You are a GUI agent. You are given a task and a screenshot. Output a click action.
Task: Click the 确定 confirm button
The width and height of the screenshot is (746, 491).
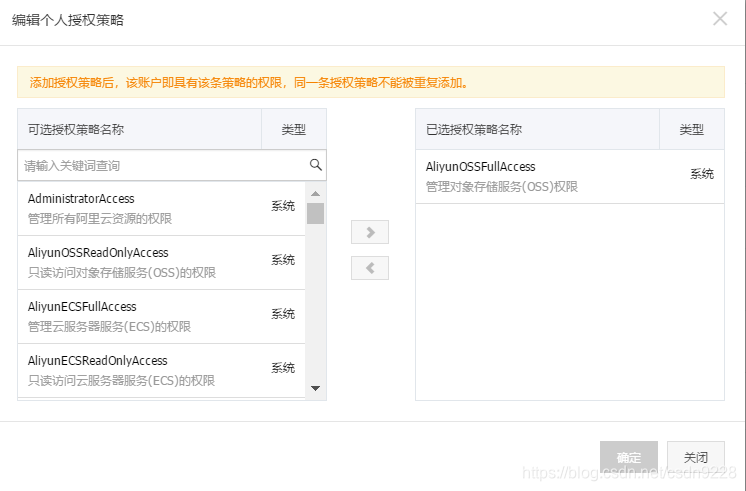pyautogui.click(x=628, y=457)
